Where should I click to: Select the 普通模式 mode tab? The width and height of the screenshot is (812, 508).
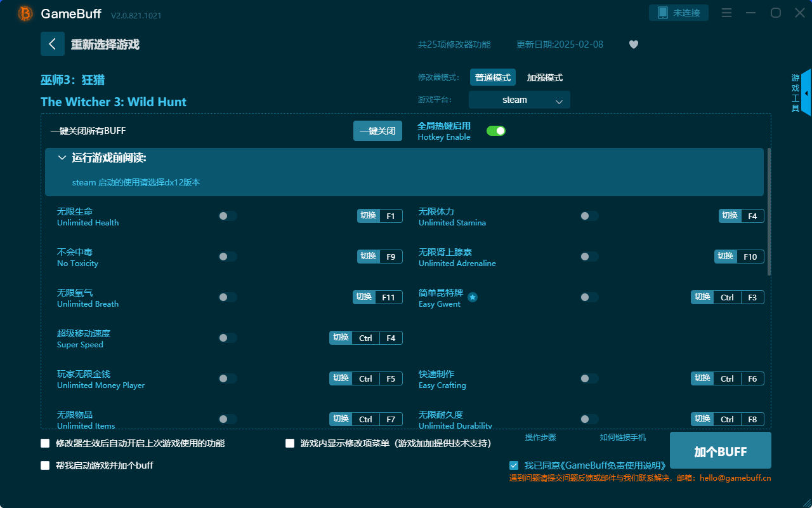coord(493,77)
